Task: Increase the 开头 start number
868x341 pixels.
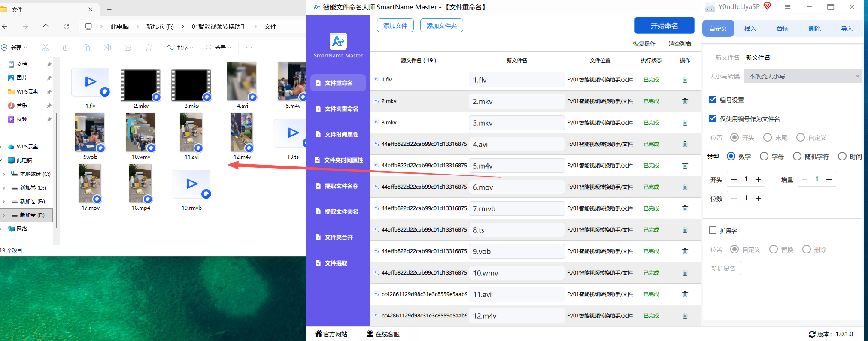Action: click(x=758, y=179)
